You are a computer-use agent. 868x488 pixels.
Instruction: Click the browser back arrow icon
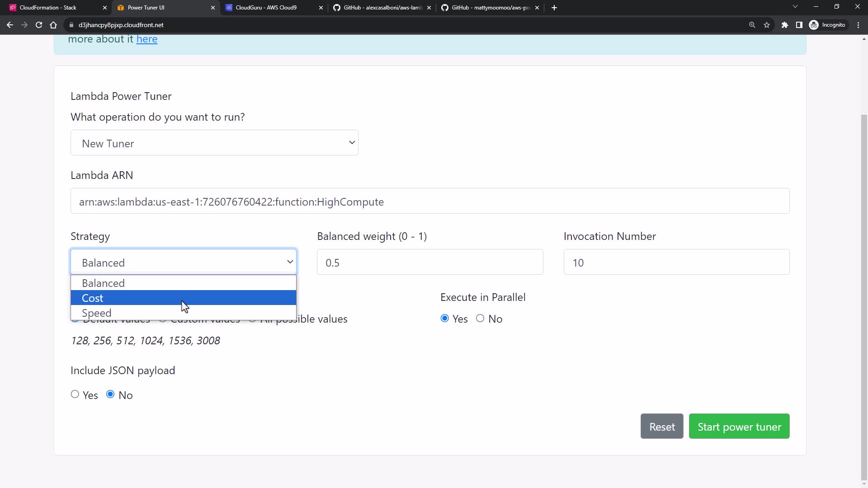10,25
